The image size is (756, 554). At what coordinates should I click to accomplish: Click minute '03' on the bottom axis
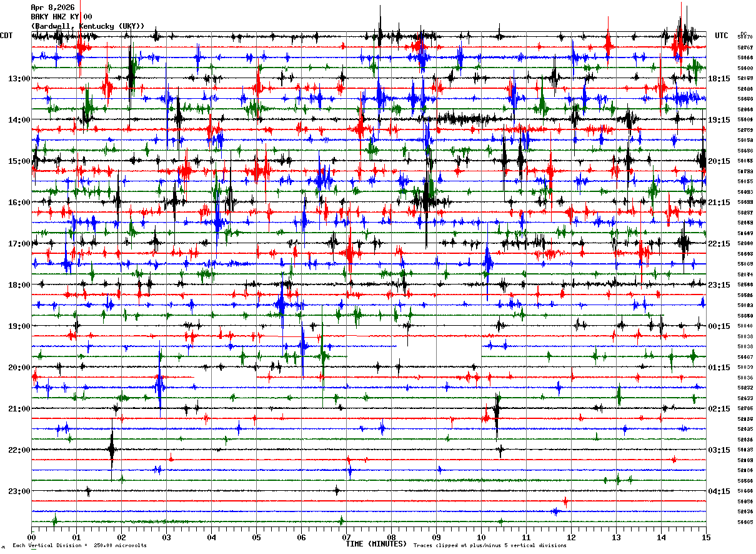pos(166,537)
